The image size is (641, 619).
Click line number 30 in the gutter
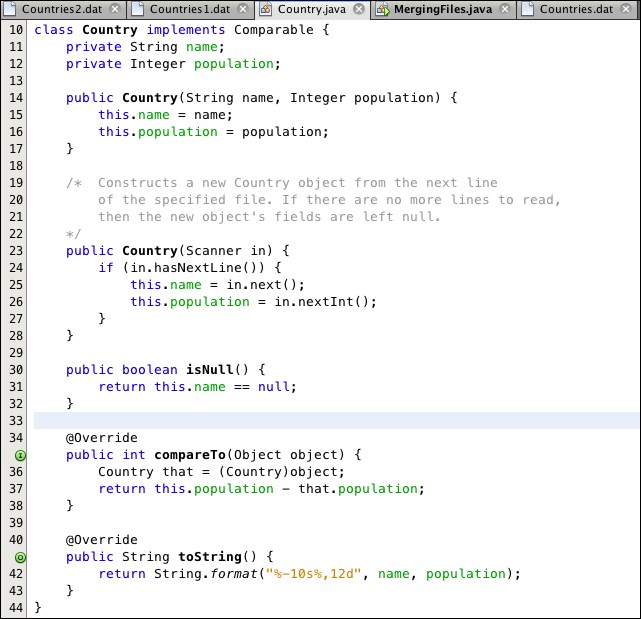[16, 370]
